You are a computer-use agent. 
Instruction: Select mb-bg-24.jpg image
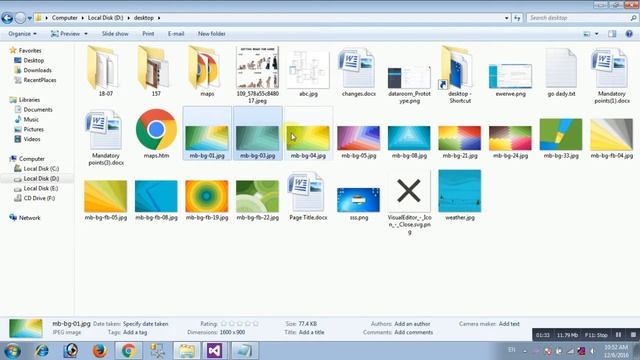(x=510, y=141)
